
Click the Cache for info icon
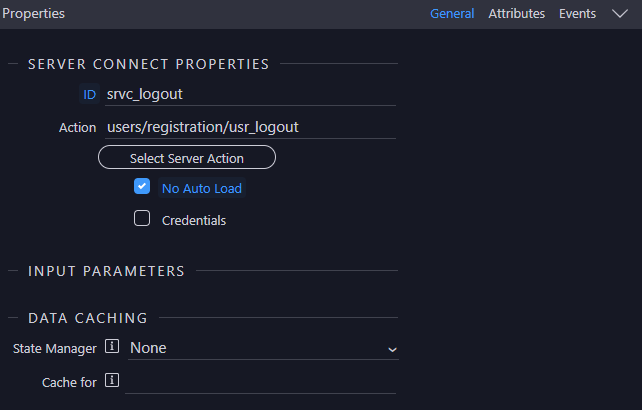click(x=112, y=381)
